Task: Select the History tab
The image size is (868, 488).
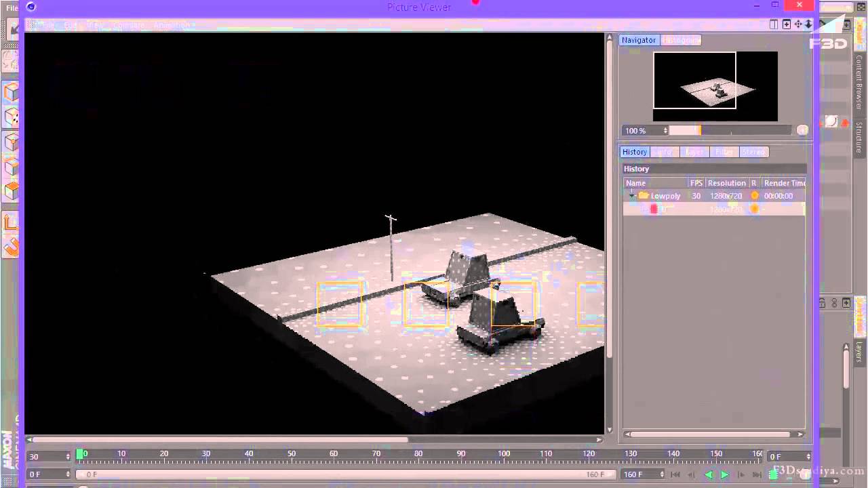Action: click(x=635, y=152)
